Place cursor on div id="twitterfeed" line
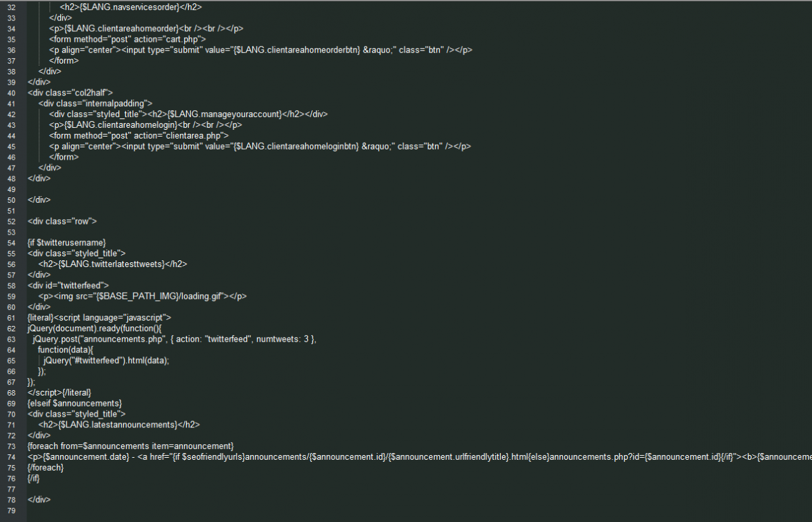This screenshot has height=522, width=812. [68, 285]
